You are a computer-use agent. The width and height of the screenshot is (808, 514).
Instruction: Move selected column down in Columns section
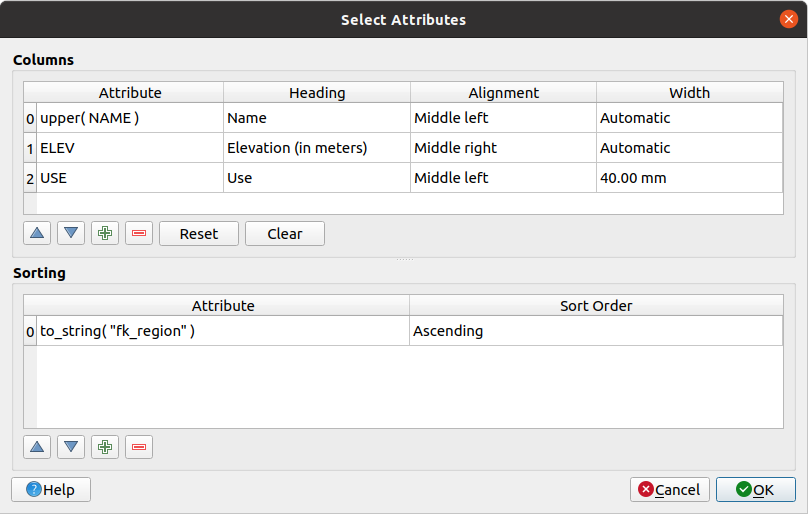tap(71, 234)
